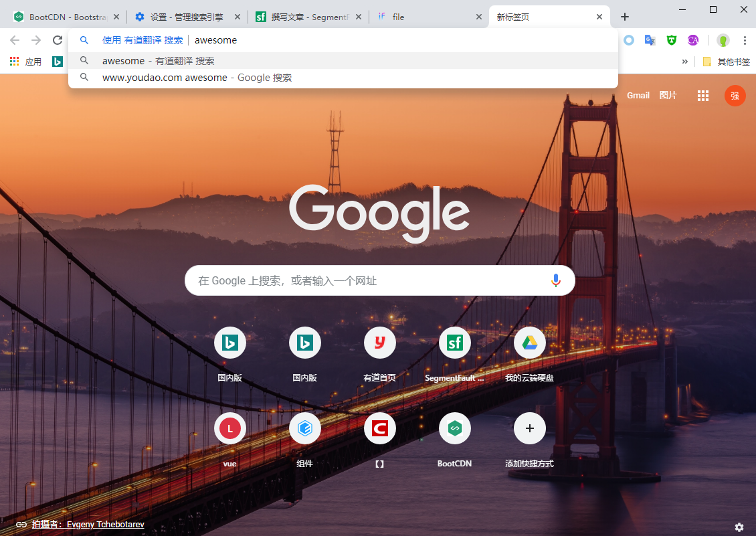Expand the hidden bookmarks overflow chevron

tap(684, 62)
